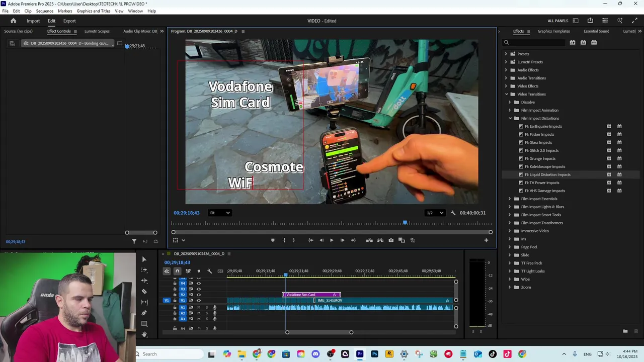This screenshot has height=362, width=644.
Task: Switch to the Essential Sound tab
Action: (x=596, y=31)
